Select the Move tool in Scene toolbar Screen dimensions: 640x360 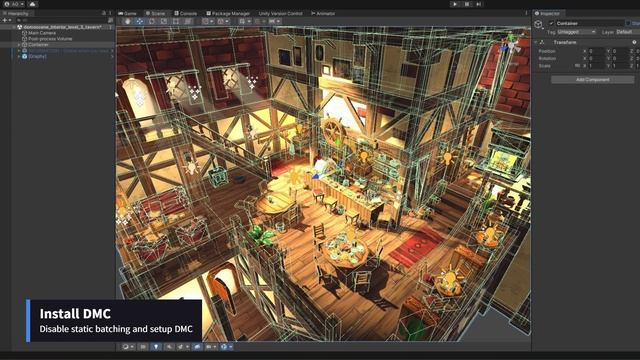coord(140,21)
